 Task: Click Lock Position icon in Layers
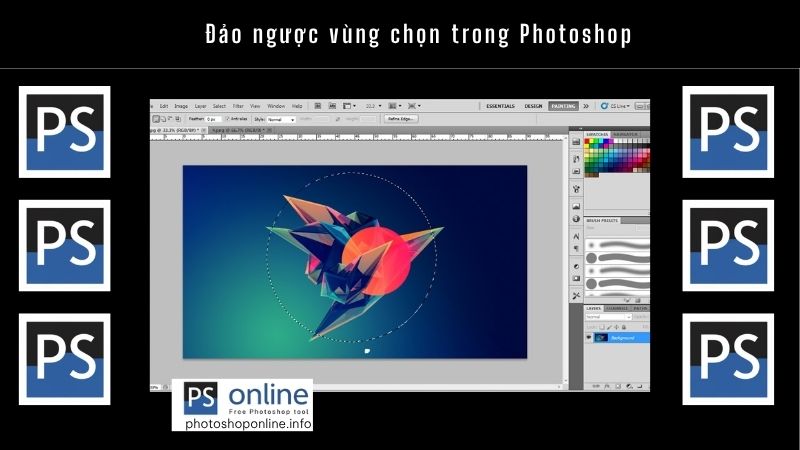click(x=616, y=327)
